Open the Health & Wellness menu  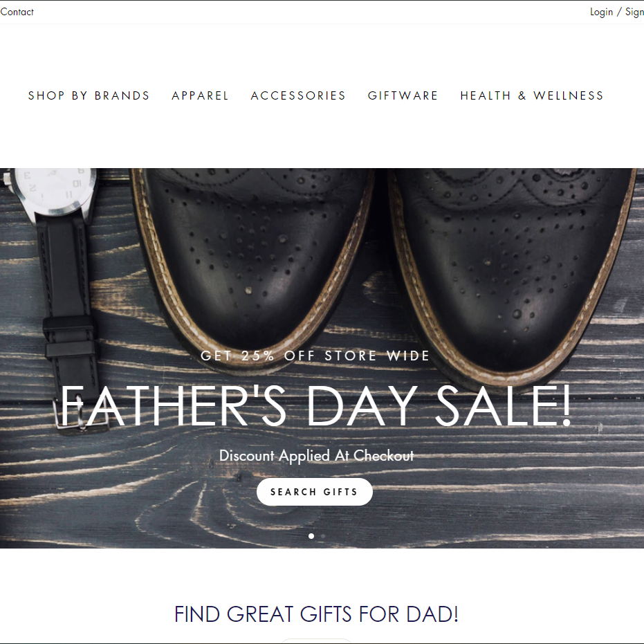[532, 95]
